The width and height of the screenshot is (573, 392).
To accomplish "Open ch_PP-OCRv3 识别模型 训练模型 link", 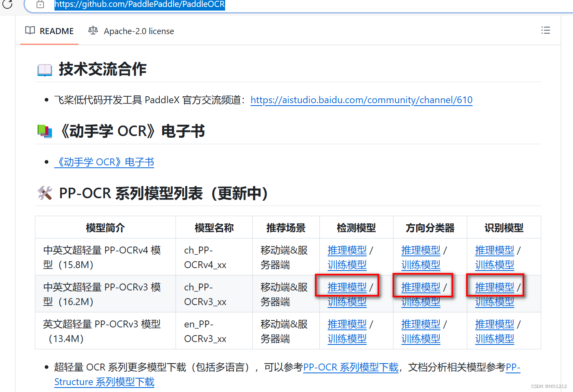I will point(495,302).
